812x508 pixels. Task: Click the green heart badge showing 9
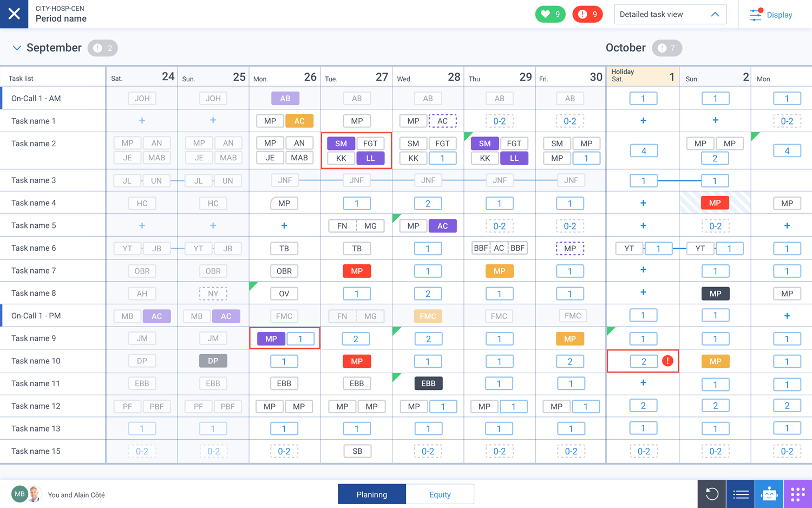coord(551,14)
